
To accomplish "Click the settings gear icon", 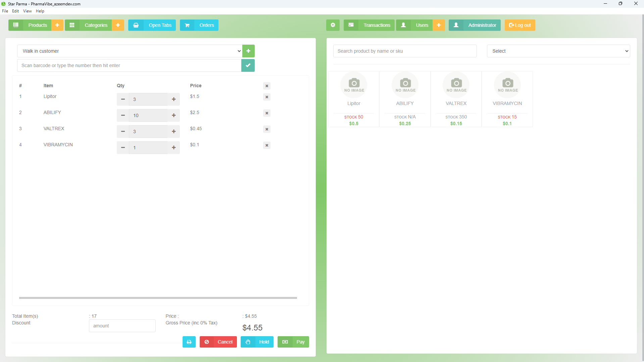I will 333,25.
